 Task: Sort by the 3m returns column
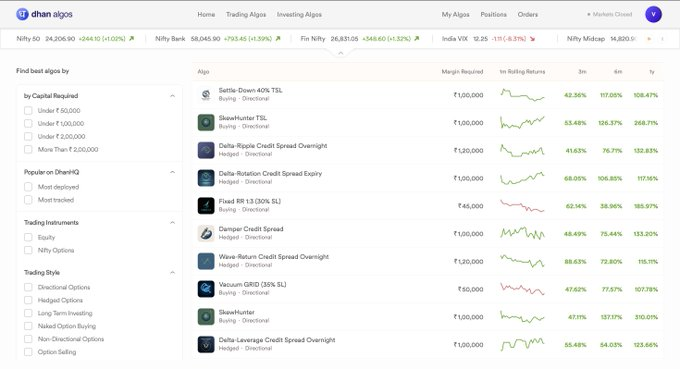coord(582,72)
